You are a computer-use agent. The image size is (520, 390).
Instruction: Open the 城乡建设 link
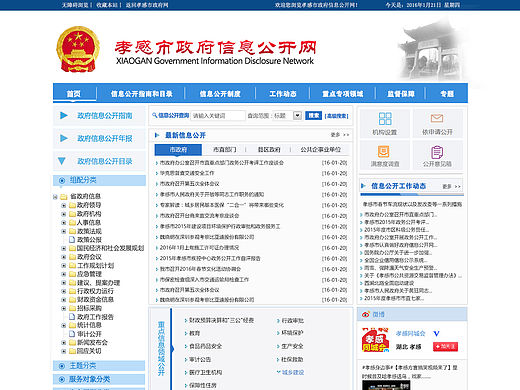[293, 372]
